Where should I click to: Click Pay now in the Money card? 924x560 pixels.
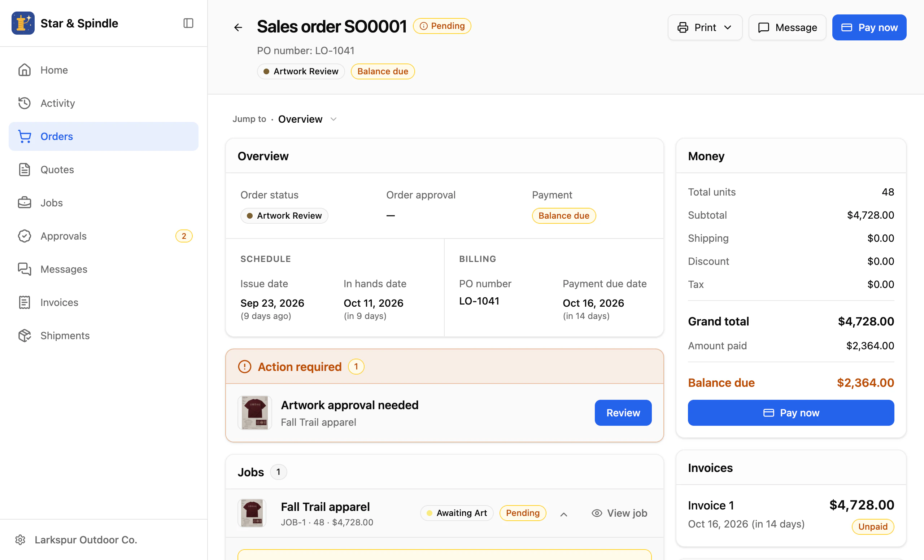pyautogui.click(x=791, y=413)
